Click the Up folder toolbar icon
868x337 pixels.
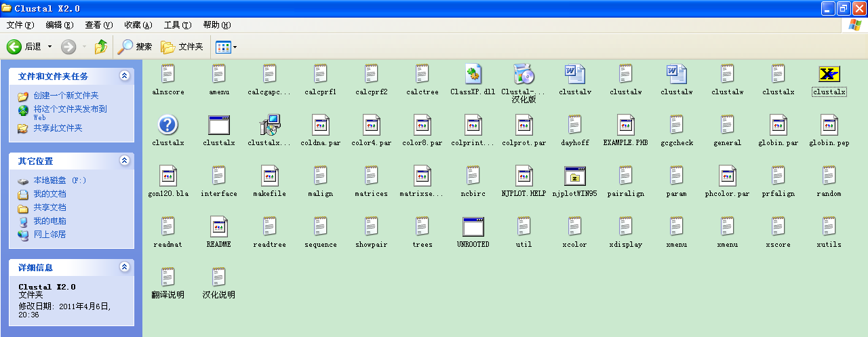[x=101, y=47]
